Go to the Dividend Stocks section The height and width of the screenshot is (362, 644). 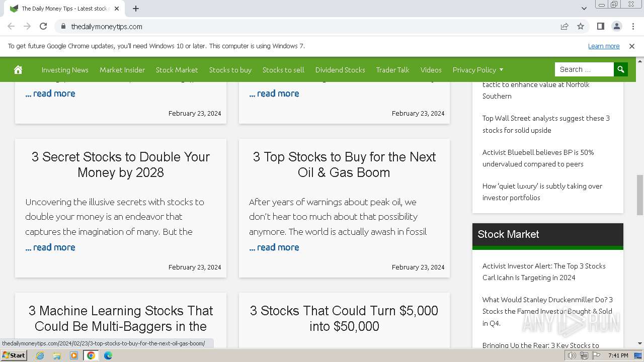(340, 70)
